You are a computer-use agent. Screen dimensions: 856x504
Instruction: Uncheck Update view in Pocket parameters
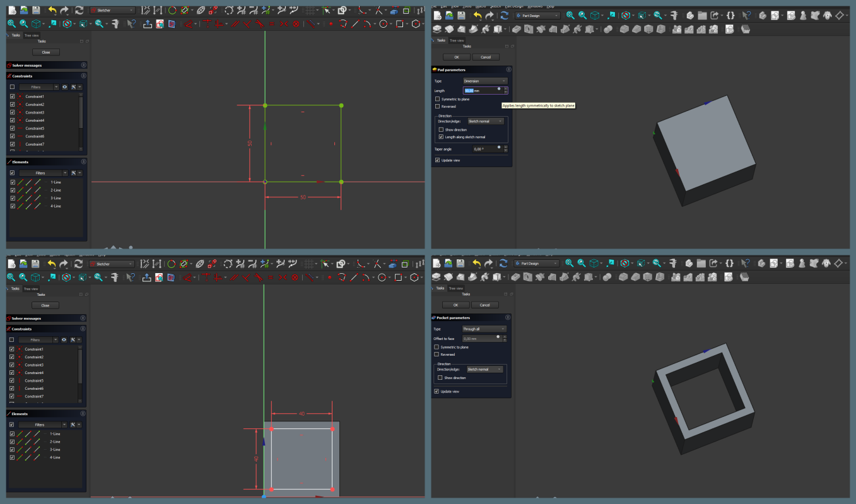[437, 392]
